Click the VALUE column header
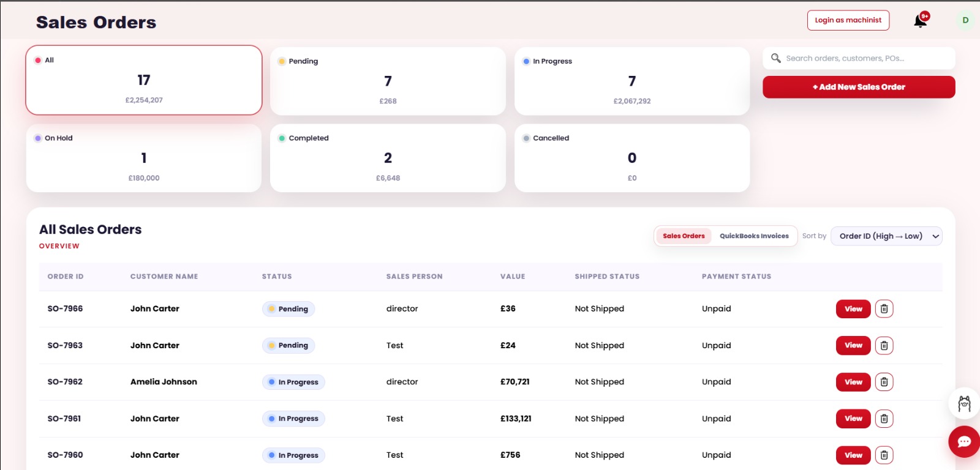This screenshot has width=980, height=470. click(x=513, y=277)
